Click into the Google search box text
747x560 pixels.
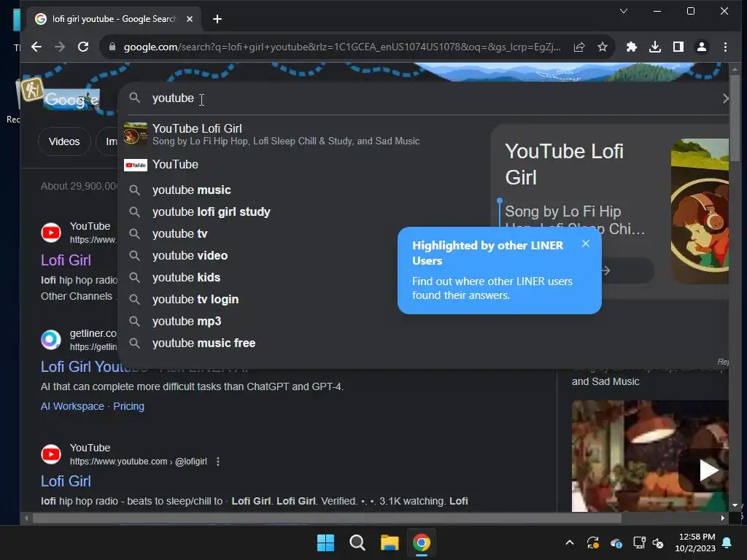[x=173, y=98]
